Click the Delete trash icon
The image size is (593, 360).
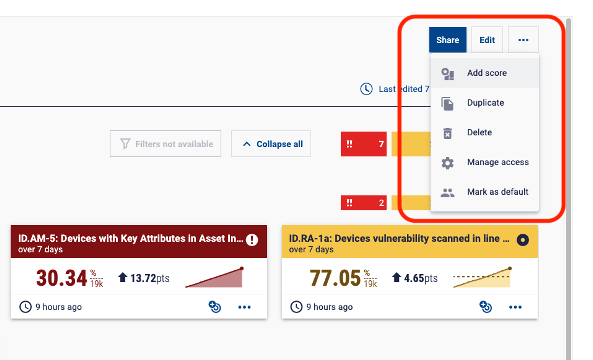(447, 133)
